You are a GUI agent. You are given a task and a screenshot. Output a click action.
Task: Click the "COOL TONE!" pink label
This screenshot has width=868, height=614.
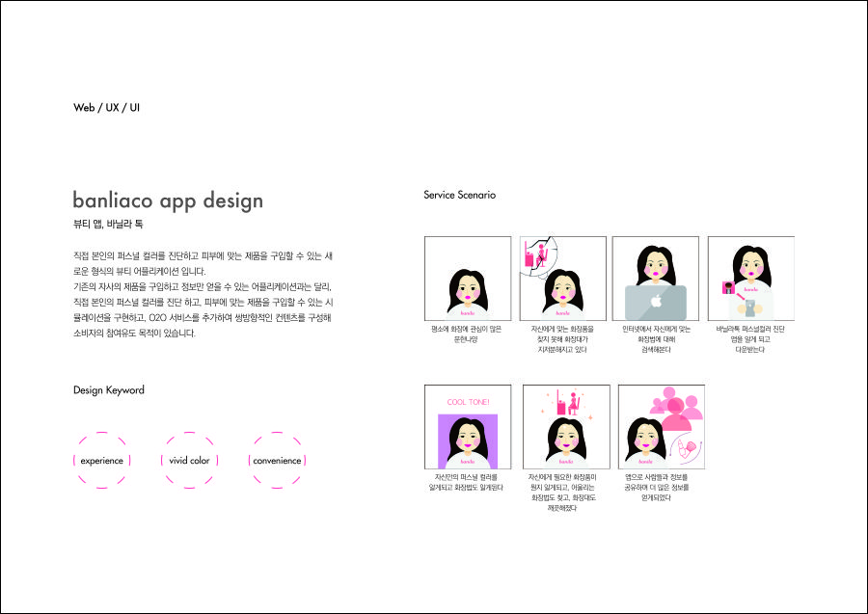point(469,402)
